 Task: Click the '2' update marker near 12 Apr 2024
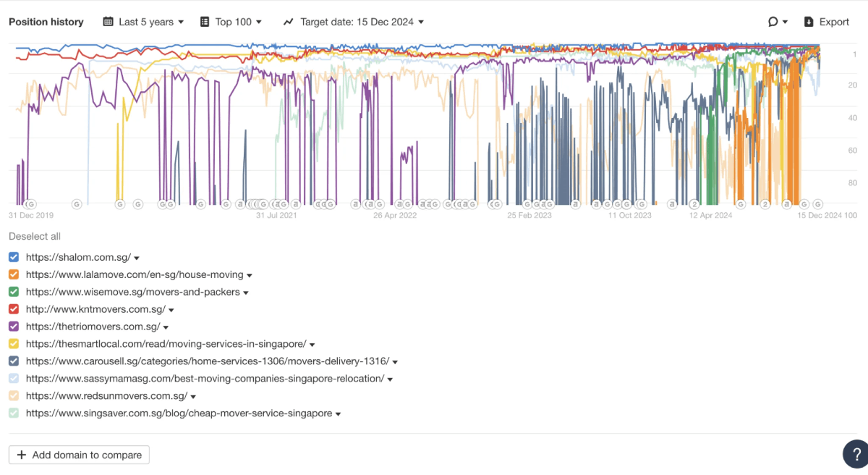(x=694, y=204)
